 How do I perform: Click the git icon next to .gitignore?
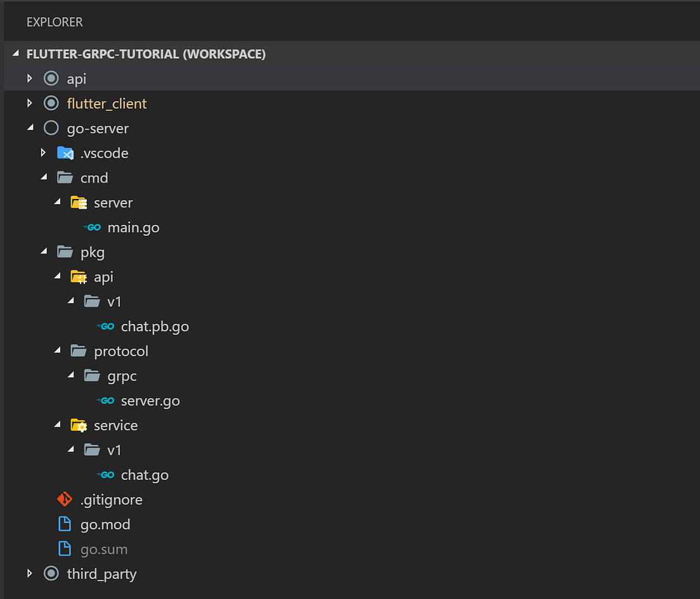coord(65,499)
